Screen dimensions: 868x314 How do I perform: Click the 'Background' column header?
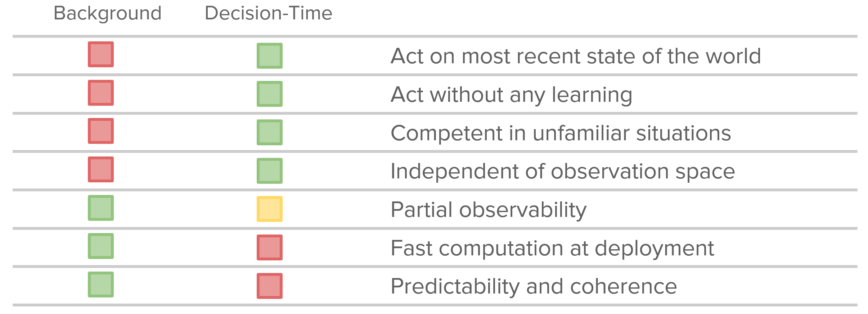point(107,14)
